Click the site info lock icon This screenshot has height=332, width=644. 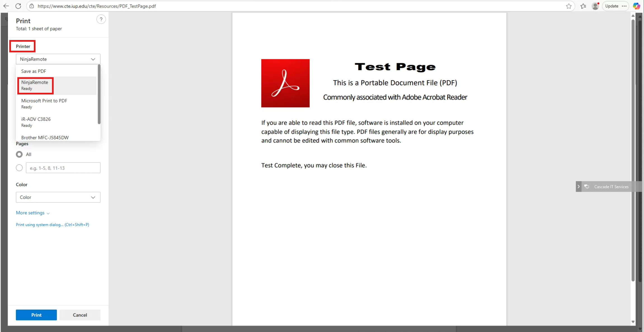point(32,6)
